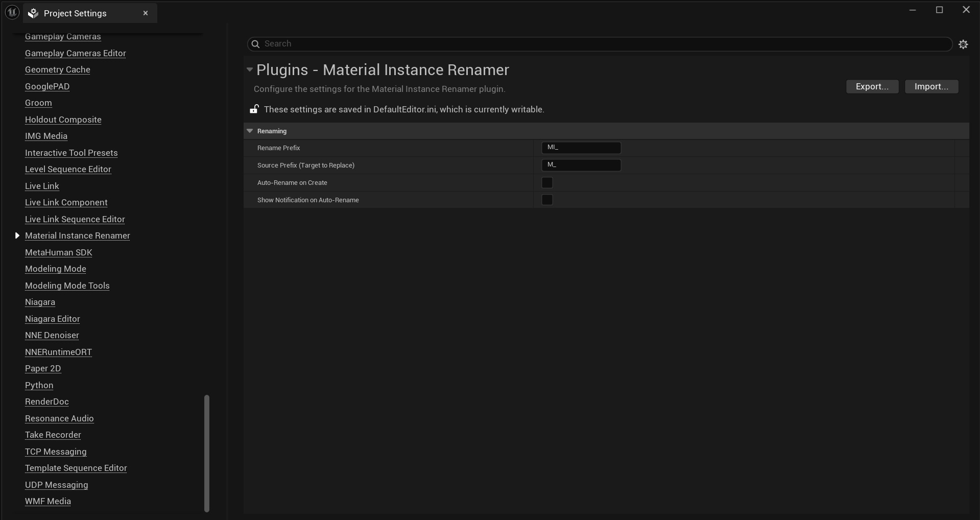
Task: Collapse the Plugins - Material Instance Renamer header
Action: (x=250, y=69)
